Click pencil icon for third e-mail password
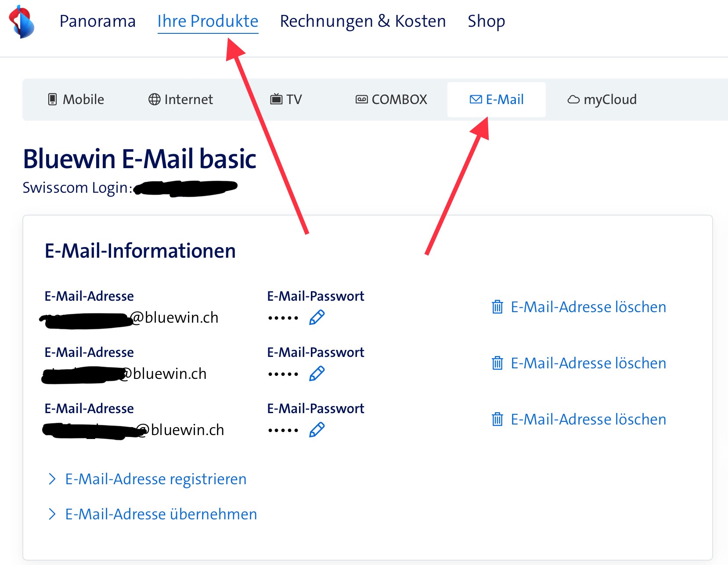Screen dimensions: 728x565 [317, 430]
